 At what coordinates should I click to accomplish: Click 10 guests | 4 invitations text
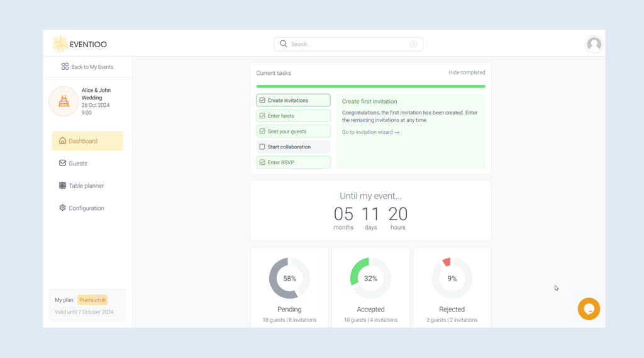[370, 320]
